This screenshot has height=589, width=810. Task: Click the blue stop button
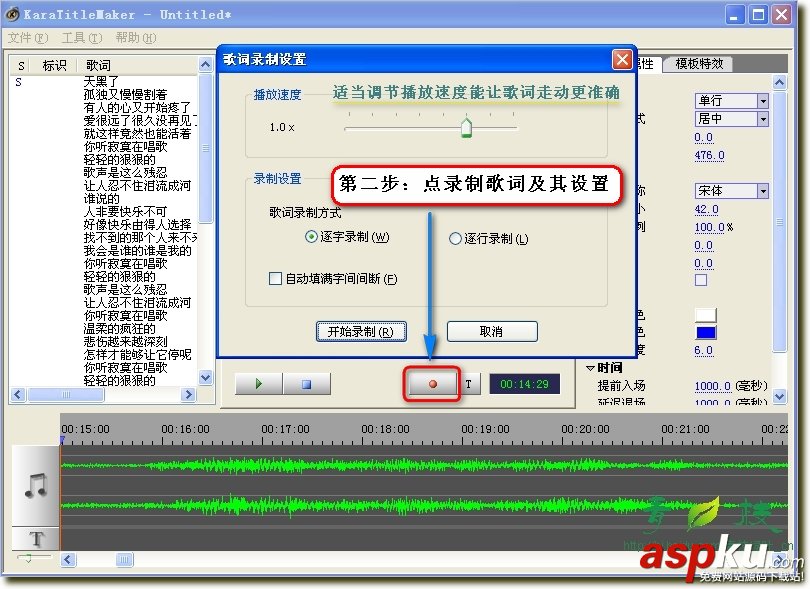(x=306, y=384)
